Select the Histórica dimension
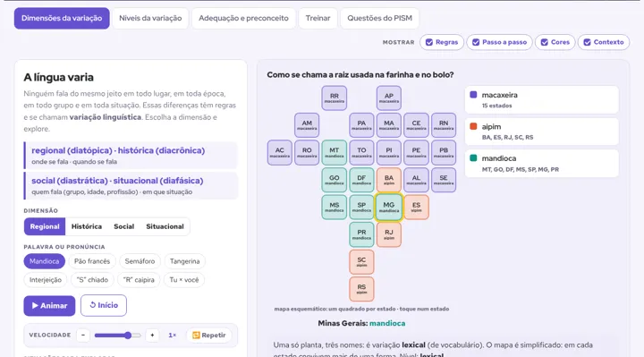The image size is (644, 357). tap(87, 226)
